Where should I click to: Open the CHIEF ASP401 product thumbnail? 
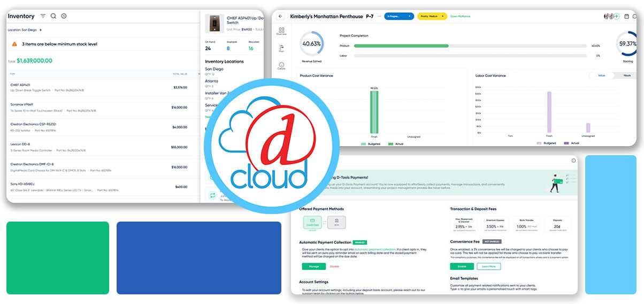point(214,23)
